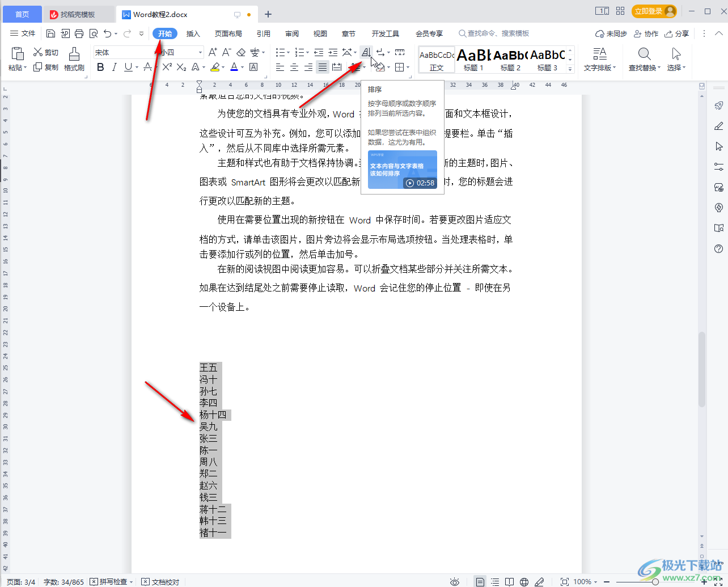Screen dimensions: 728x587
Task: Click the Increase Indent icon
Action: [x=333, y=52]
